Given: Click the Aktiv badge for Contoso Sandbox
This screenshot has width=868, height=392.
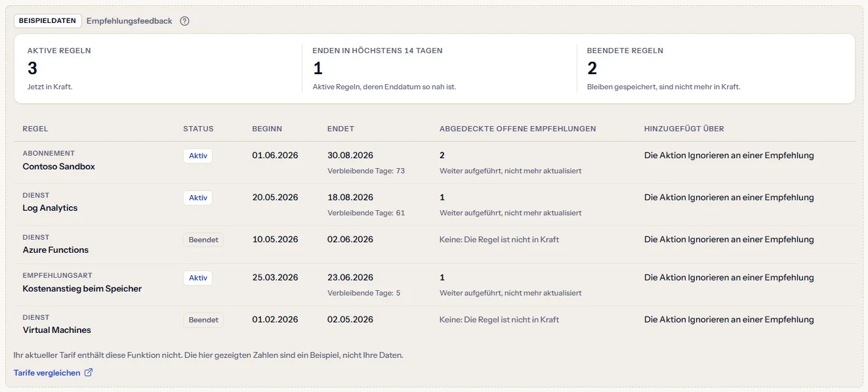Looking at the screenshot, I should (x=197, y=156).
